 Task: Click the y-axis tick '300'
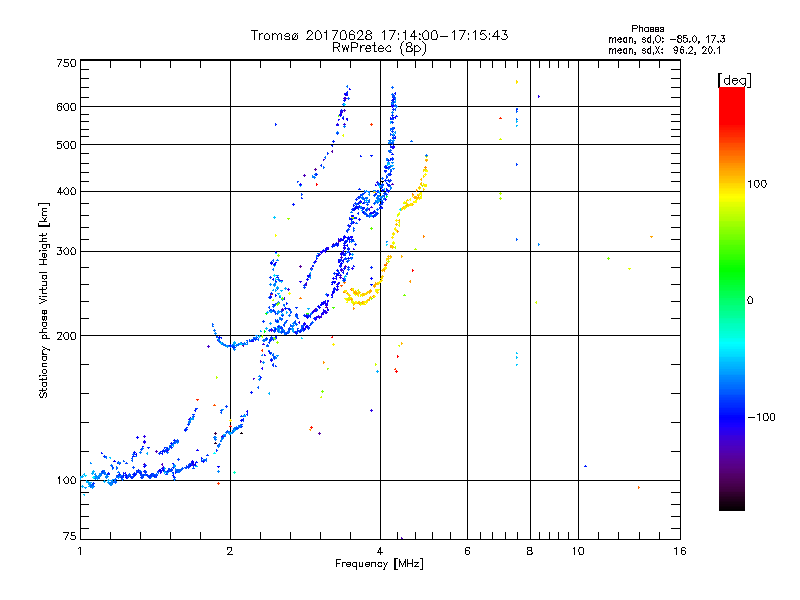(66, 252)
